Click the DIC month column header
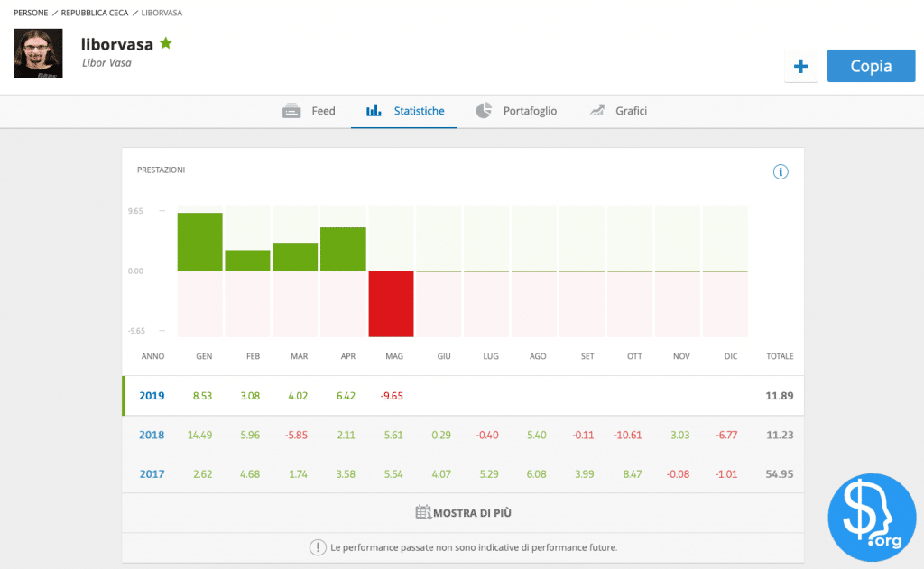Viewport: 924px width, 569px height. click(x=731, y=356)
